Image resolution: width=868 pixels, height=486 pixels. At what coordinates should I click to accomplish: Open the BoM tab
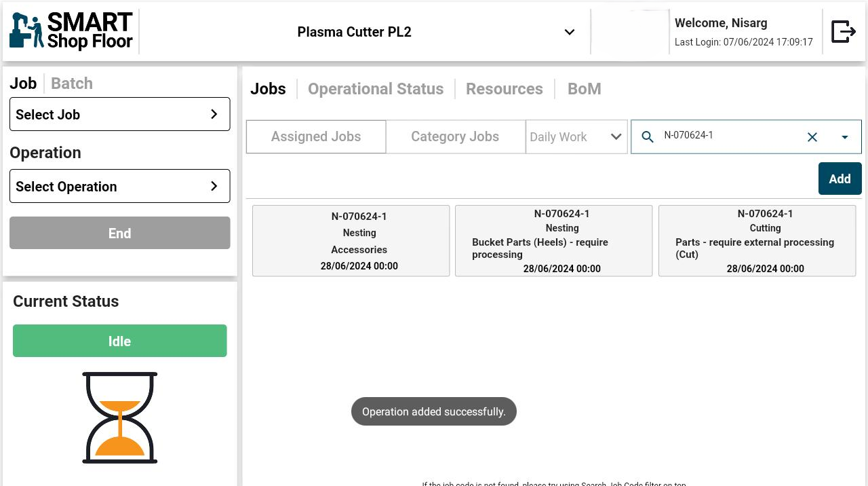584,89
